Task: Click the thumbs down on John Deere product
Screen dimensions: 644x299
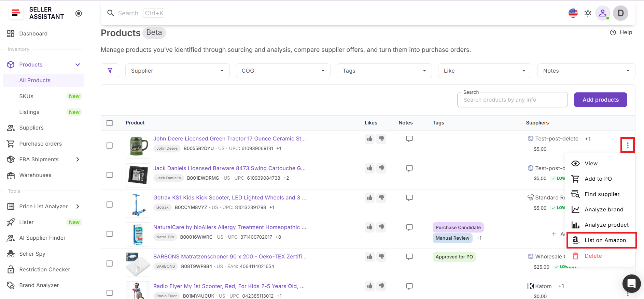Action: click(x=381, y=139)
